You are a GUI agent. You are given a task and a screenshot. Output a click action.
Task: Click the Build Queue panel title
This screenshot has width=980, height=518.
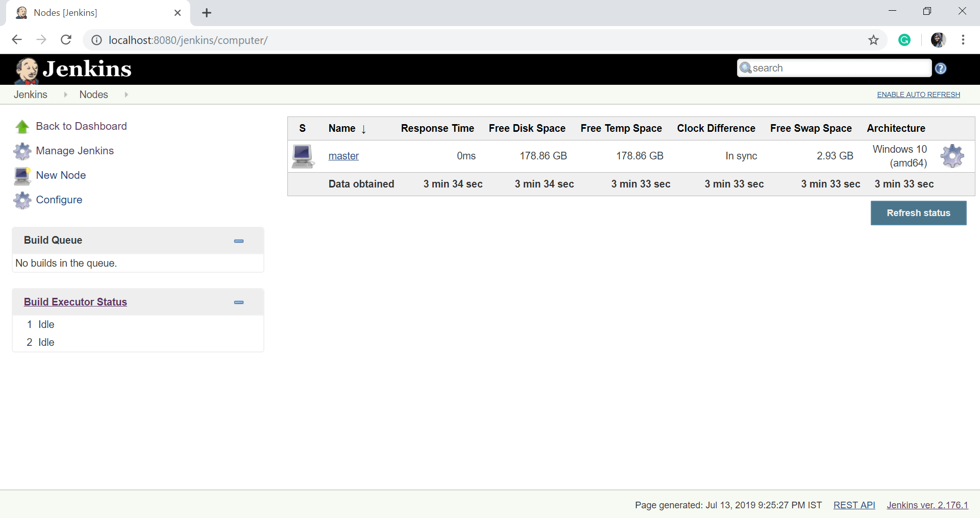click(x=53, y=240)
